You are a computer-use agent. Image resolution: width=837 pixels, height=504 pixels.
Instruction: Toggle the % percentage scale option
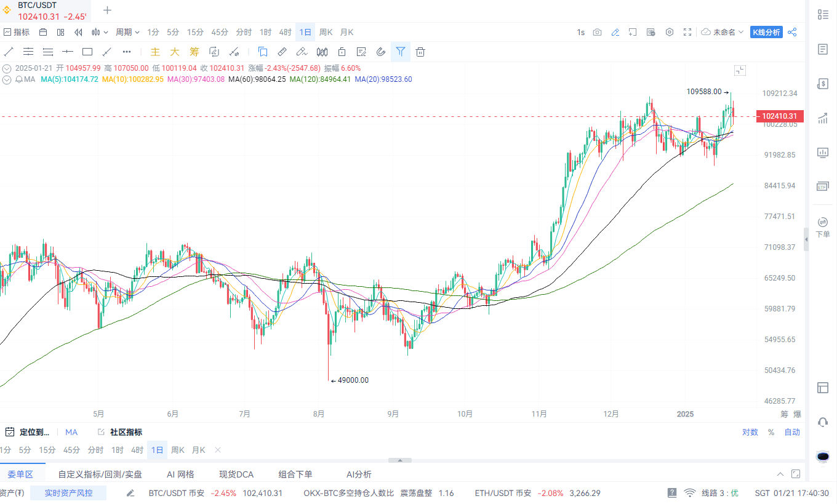tap(771, 432)
